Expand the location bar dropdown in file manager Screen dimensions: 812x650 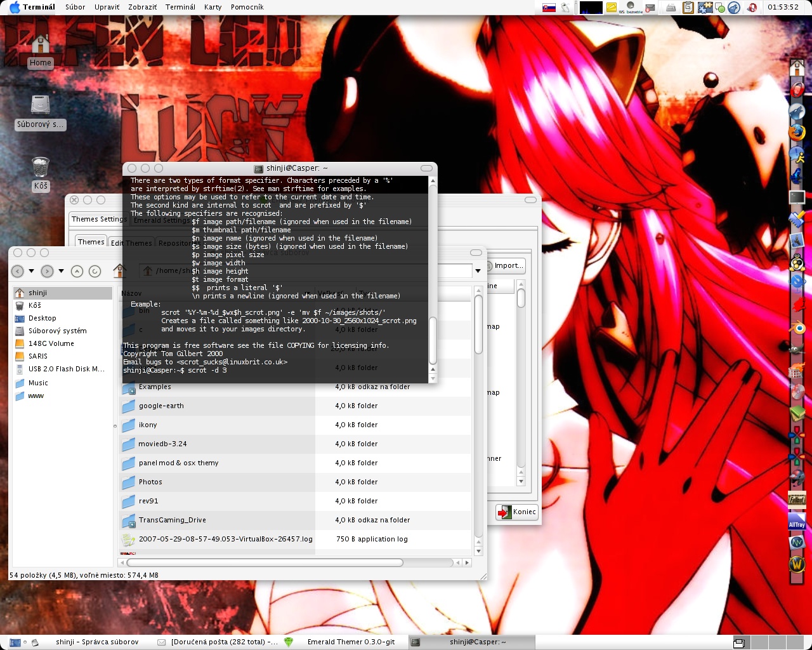click(x=478, y=271)
